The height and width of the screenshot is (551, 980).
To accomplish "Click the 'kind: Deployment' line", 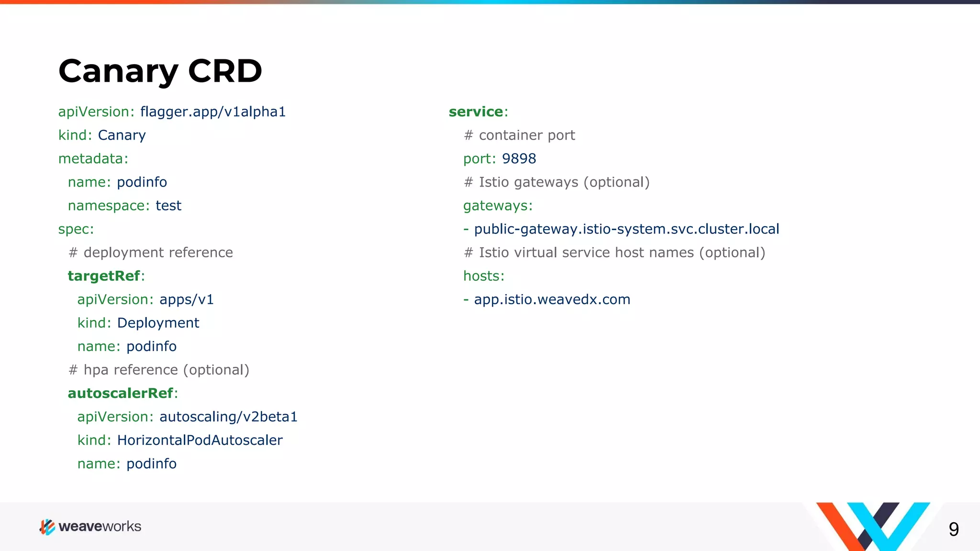I will point(138,323).
